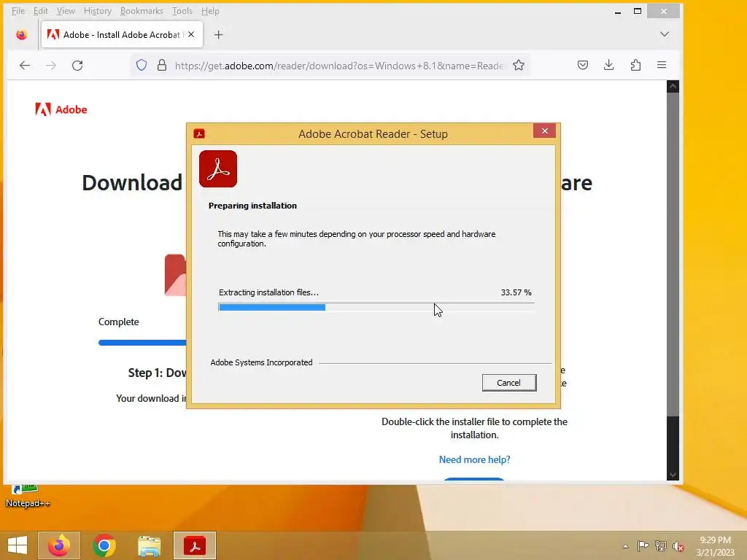
Task: Open the tracking protection shield icon
Action: tap(142, 65)
